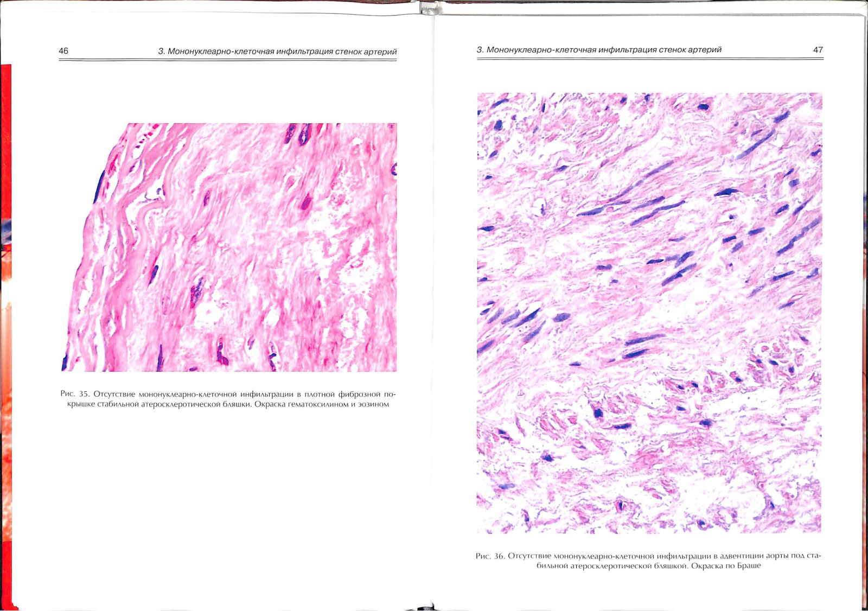868x611 pixels.
Task: Click the page number 47
Action: 818,50
